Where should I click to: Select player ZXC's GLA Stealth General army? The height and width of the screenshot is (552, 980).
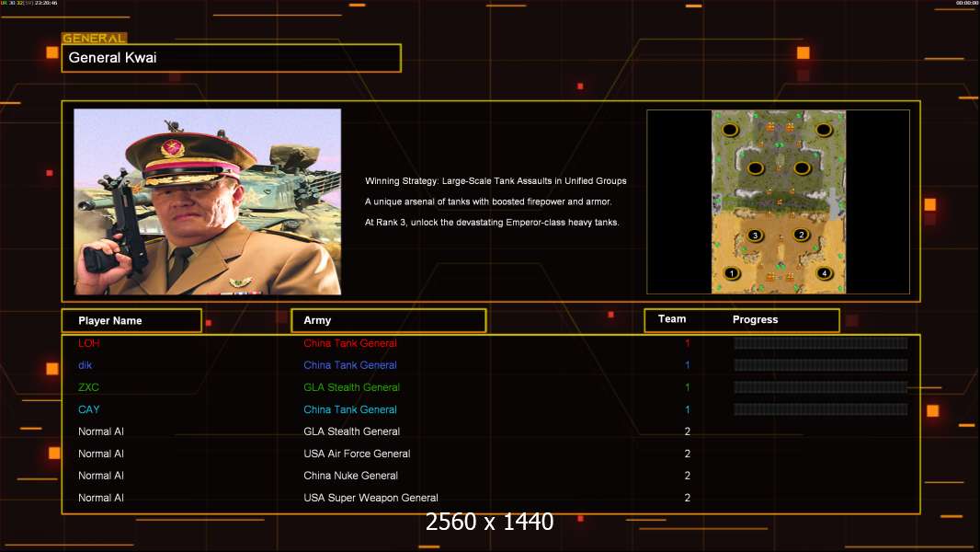pyautogui.click(x=351, y=387)
